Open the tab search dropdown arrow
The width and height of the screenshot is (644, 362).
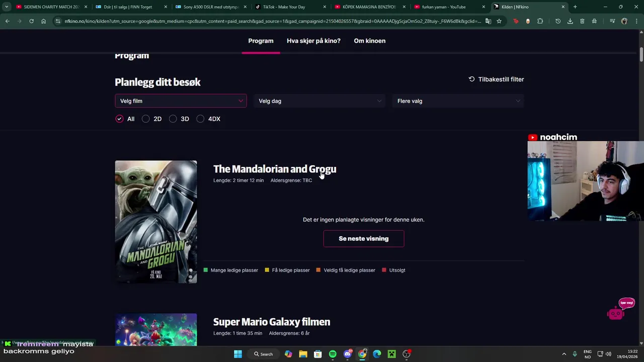pos(7,7)
